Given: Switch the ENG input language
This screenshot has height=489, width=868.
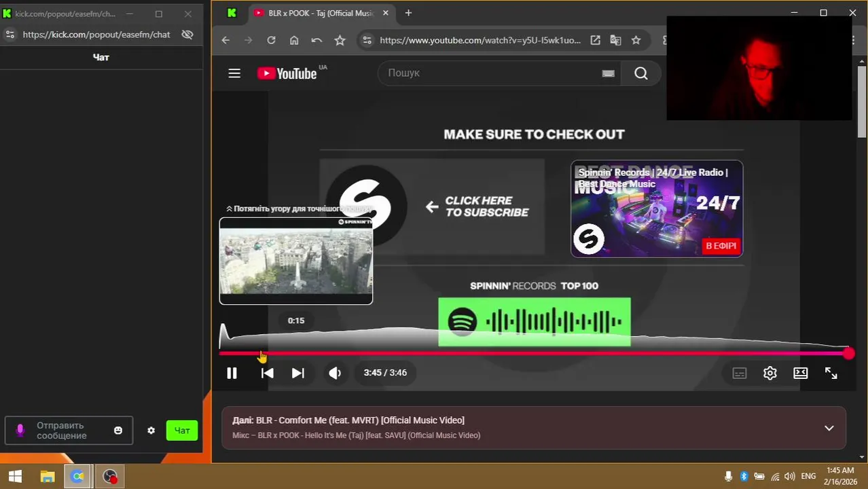Looking at the screenshot, I should [808, 477].
